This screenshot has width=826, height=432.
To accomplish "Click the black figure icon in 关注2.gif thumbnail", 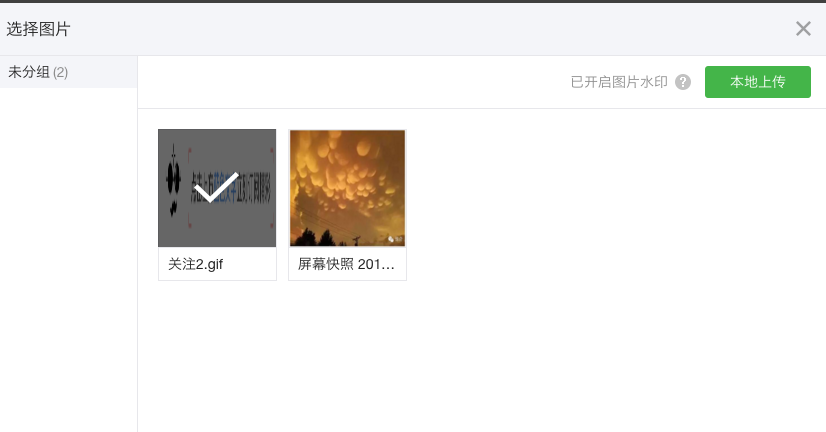I will [173, 181].
